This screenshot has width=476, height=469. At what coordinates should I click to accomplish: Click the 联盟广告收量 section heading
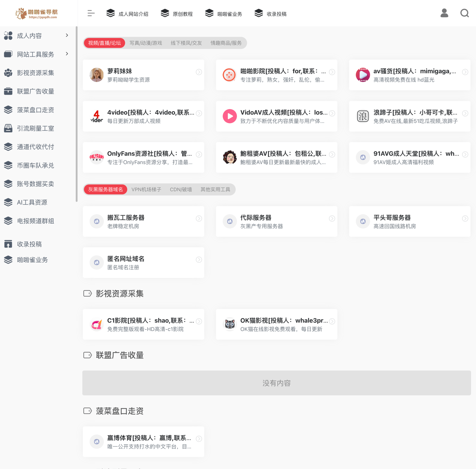120,355
